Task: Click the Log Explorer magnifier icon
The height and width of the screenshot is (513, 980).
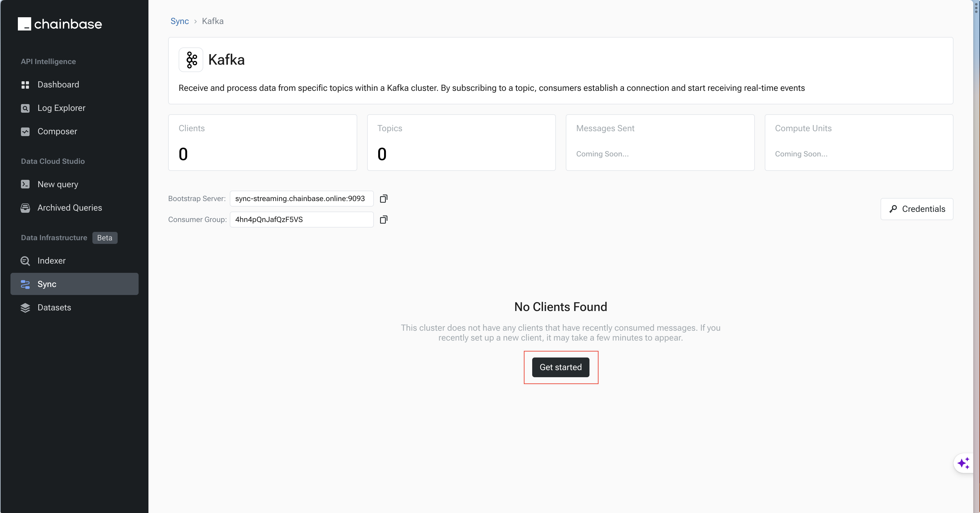Action: click(25, 108)
